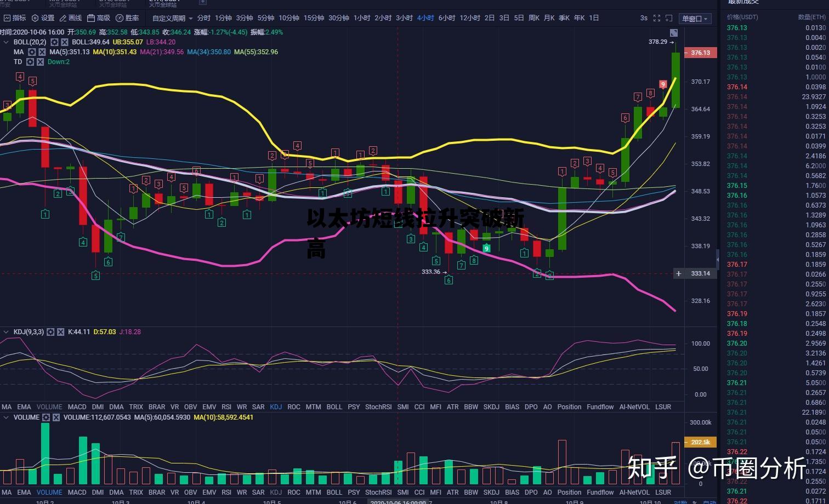The image size is (829, 504).
Task: Switch KDJ panel to MACD
Action: point(77,407)
